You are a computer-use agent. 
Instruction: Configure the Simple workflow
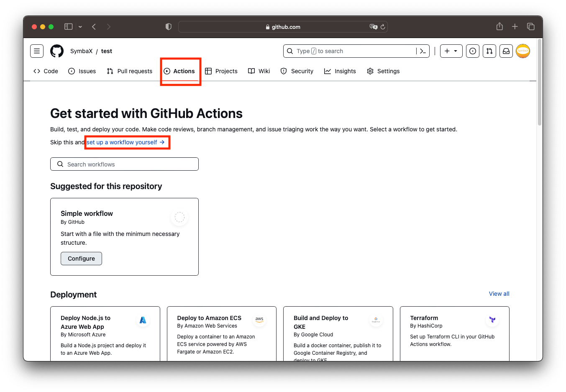81,259
